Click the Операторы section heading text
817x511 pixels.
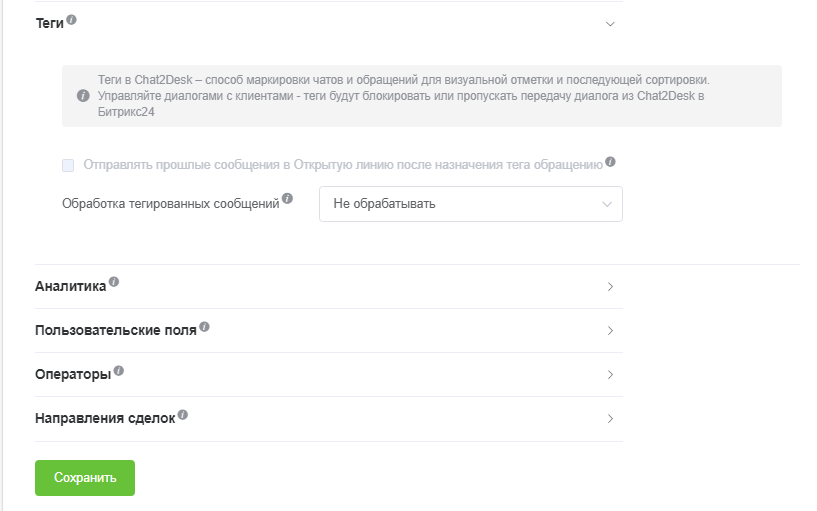72,375
